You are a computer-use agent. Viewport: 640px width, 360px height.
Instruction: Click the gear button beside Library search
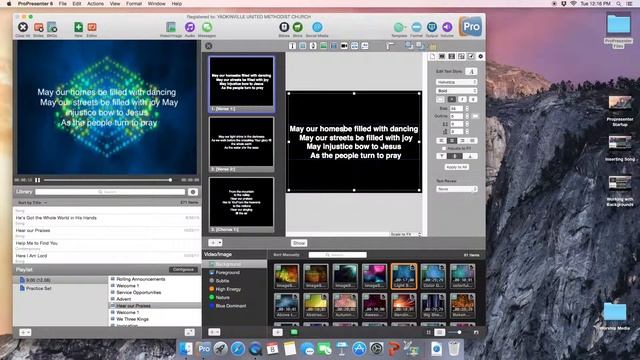click(x=193, y=192)
